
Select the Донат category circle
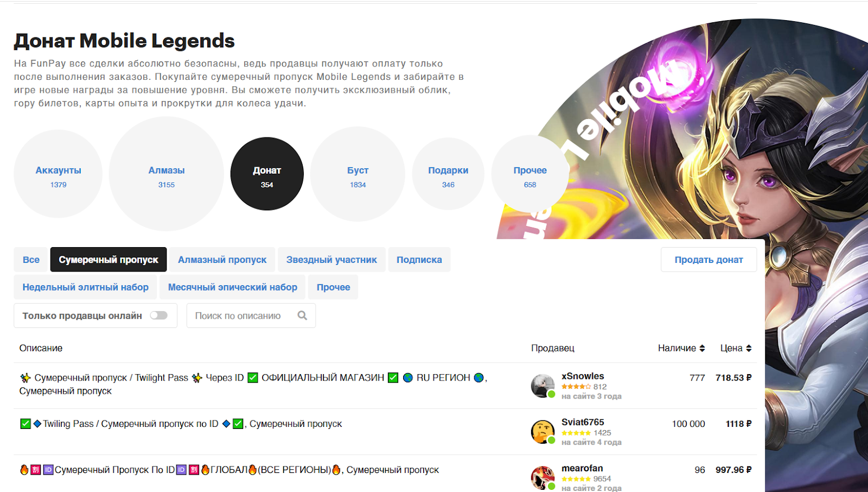tap(267, 174)
